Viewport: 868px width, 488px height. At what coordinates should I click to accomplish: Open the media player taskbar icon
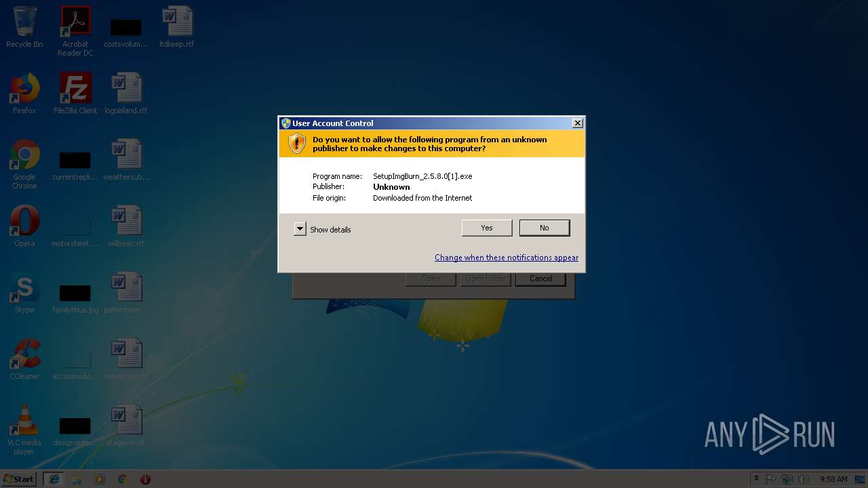(x=100, y=479)
